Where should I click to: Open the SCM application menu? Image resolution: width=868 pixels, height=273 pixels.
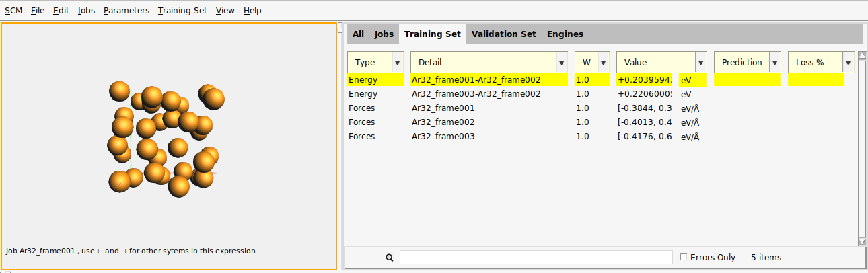[13, 11]
